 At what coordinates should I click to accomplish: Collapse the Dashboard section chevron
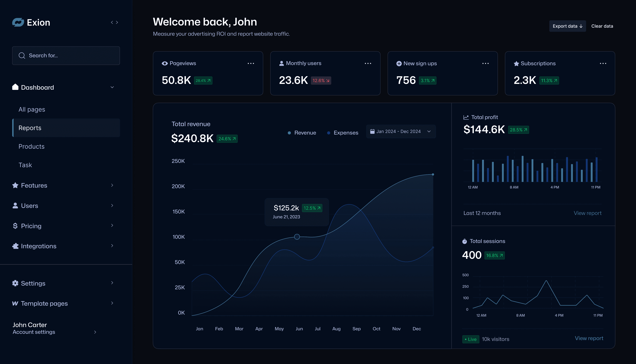tap(112, 87)
